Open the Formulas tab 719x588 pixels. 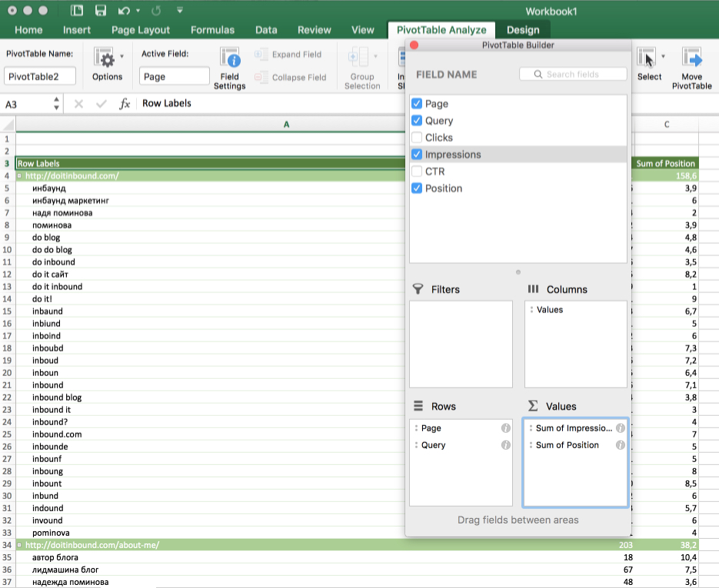(x=212, y=30)
